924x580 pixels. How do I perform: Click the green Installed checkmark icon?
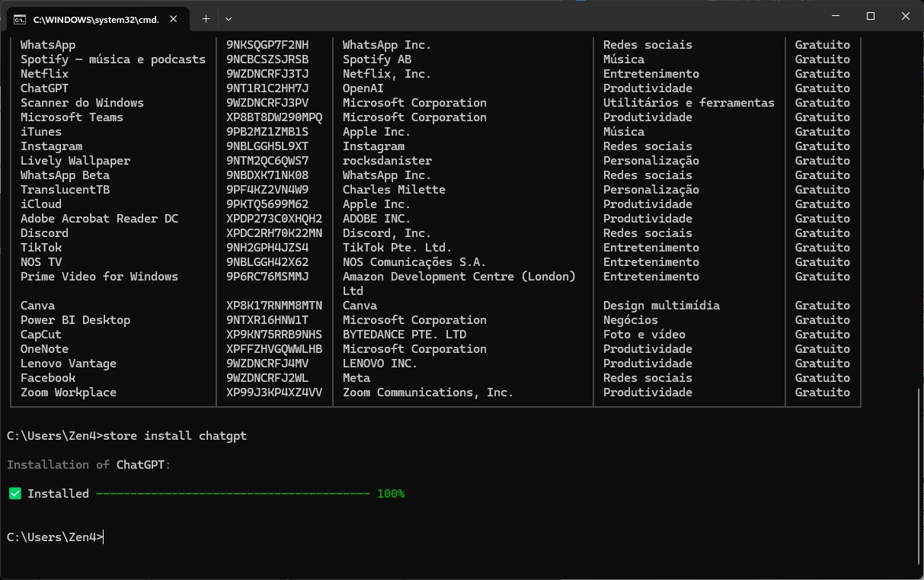click(x=14, y=494)
